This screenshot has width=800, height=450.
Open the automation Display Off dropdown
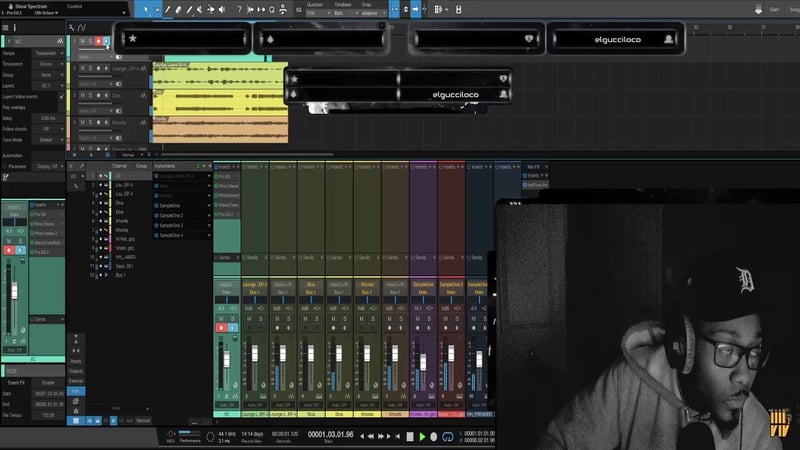pyautogui.click(x=48, y=166)
